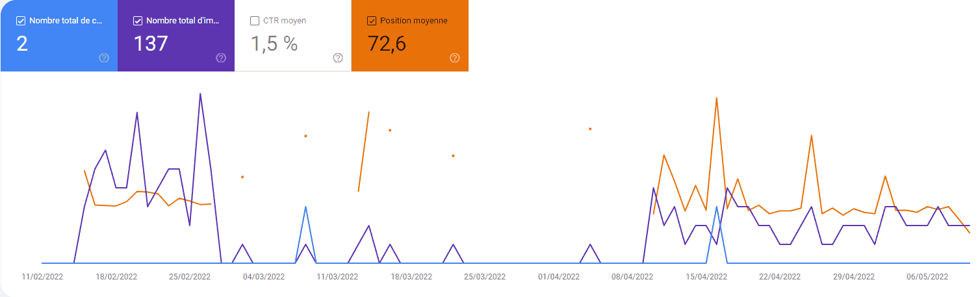Image resolution: width=980 pixels, height=297 pixels.
Task: Click the 04/03/2022 axis date
Action: [264, 276]
